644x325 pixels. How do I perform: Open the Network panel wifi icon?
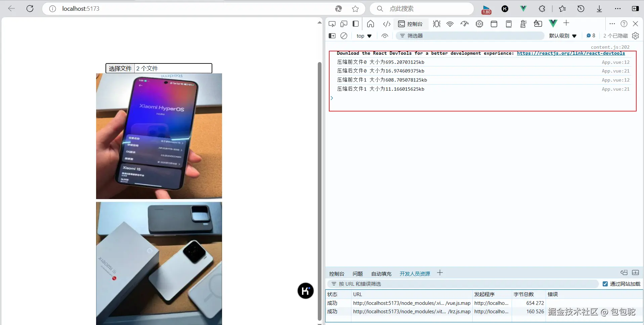pyautogui.click(x=450, y=24)
